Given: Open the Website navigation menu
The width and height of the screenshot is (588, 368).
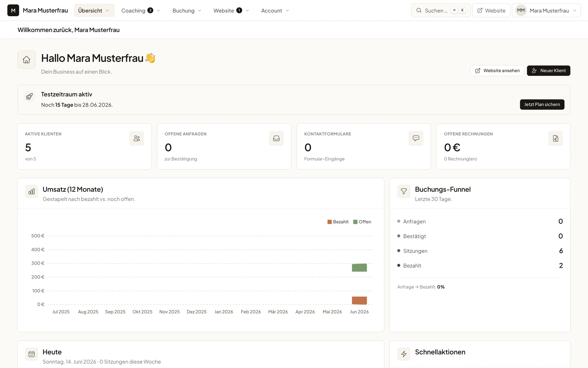Looking at the screenshot, I should pos(231,10).
